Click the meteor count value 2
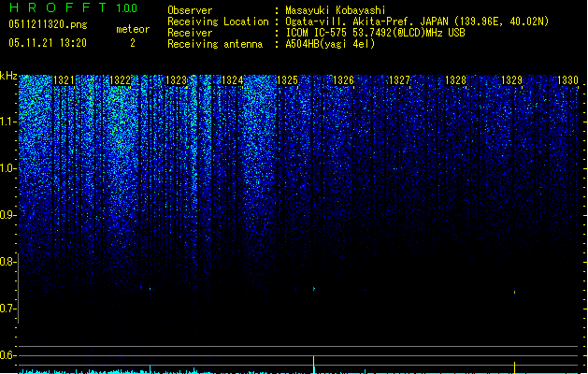This screenshot has height=374, width=588. [133, 43]
